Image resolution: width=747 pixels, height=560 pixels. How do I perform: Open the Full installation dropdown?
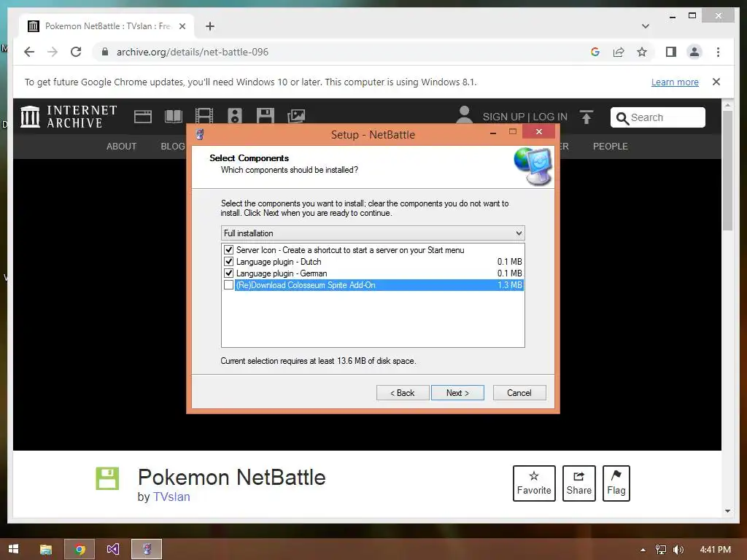(373, 233)
